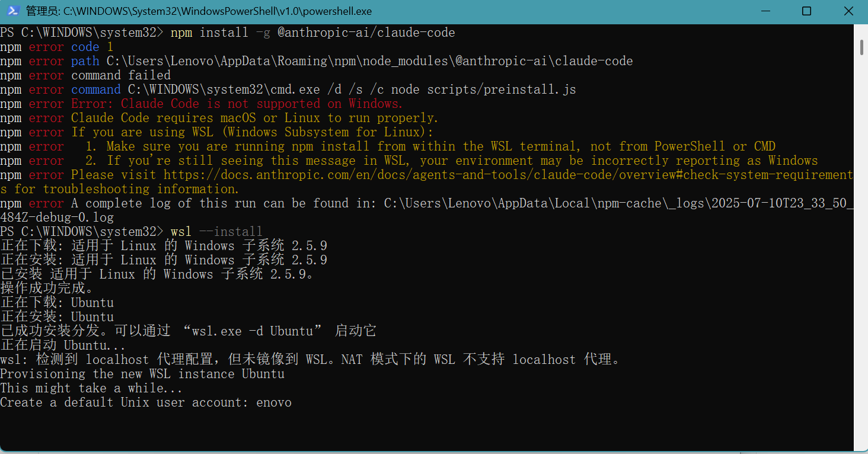Click the "This might take a while..." line
Image resolution: width=868 pixels, height=454 pixels.
pos(91,388)
